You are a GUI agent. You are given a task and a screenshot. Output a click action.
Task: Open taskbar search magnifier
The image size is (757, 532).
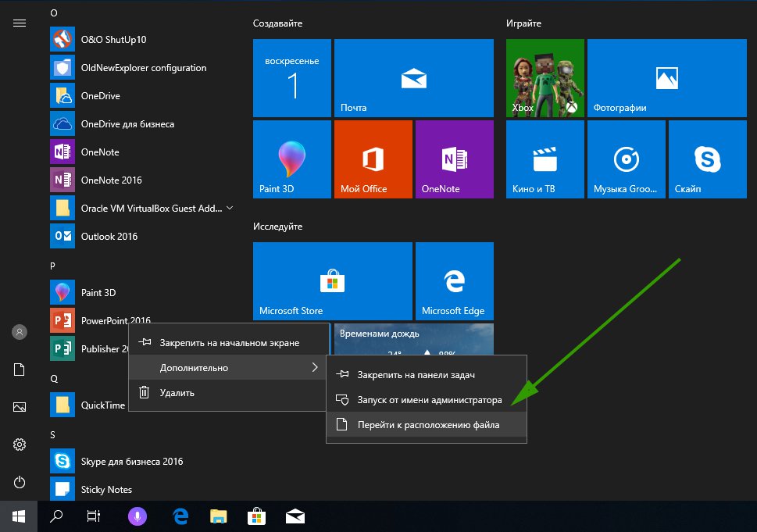pos(56,516)
